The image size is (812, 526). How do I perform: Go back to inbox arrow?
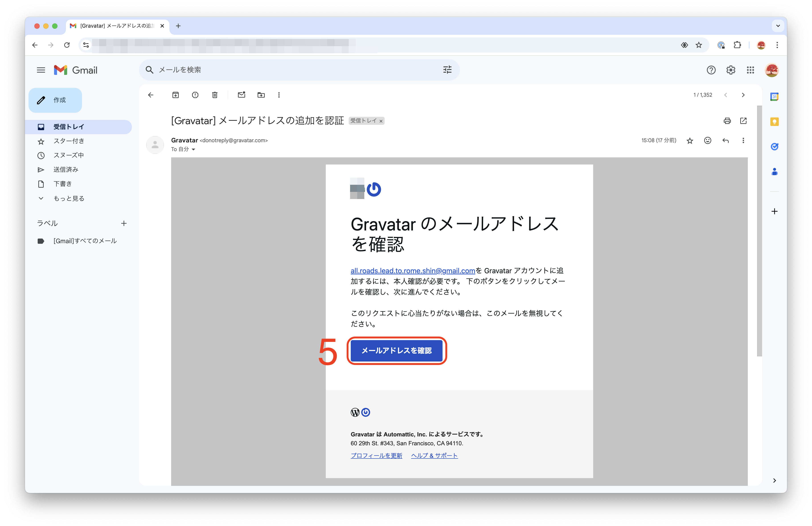151,95
